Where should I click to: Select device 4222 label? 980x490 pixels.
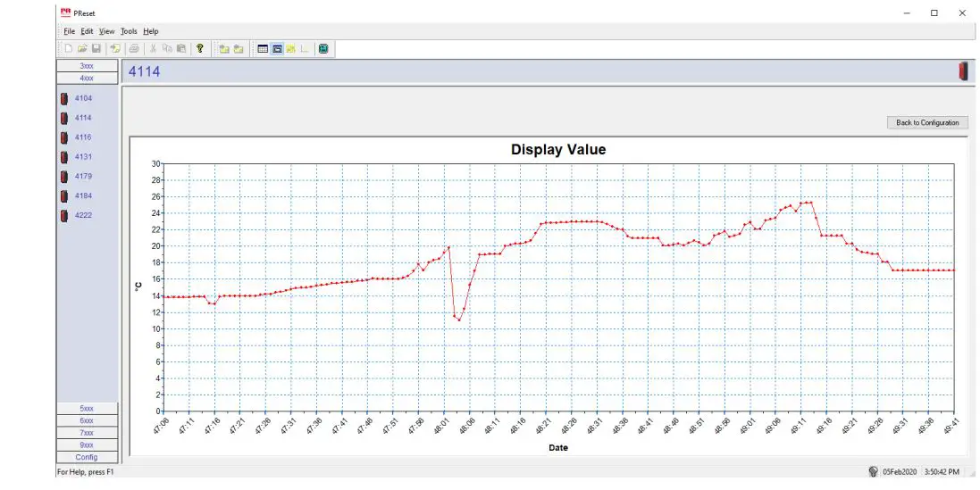(x=83, y=215)
